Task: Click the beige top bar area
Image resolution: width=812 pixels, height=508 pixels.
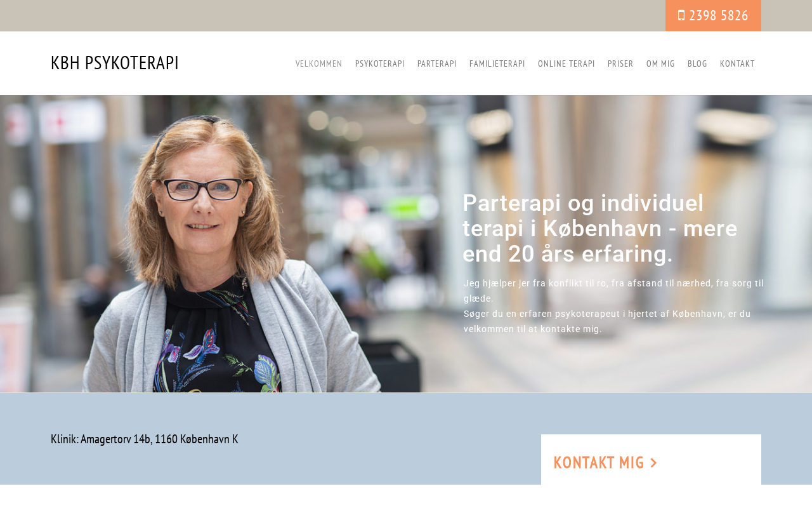Action: click(330, 15)
